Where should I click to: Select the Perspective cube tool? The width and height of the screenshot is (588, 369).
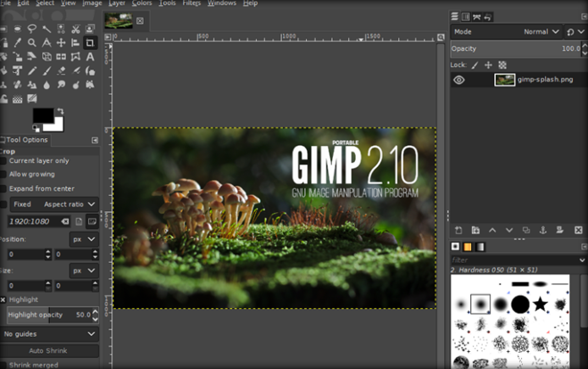pyautogui.click(x=47, y=57)
